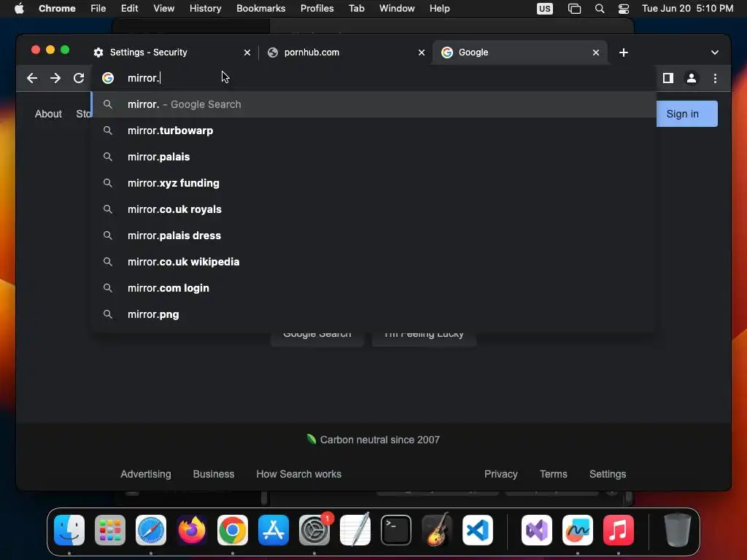Choose 'mirror. - Google Search' suggestion
Viewport: 747px width, 560px height.
pos(373,104)
